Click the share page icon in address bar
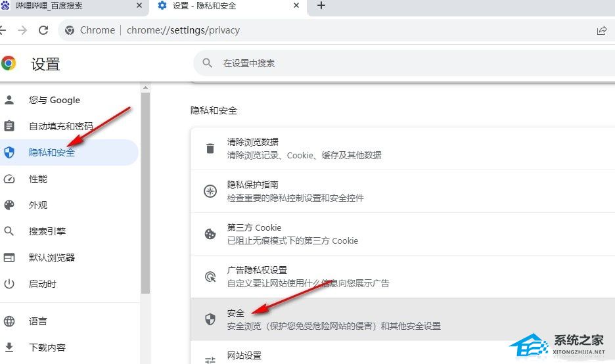 pyautogui.click(x=602, y=31)
